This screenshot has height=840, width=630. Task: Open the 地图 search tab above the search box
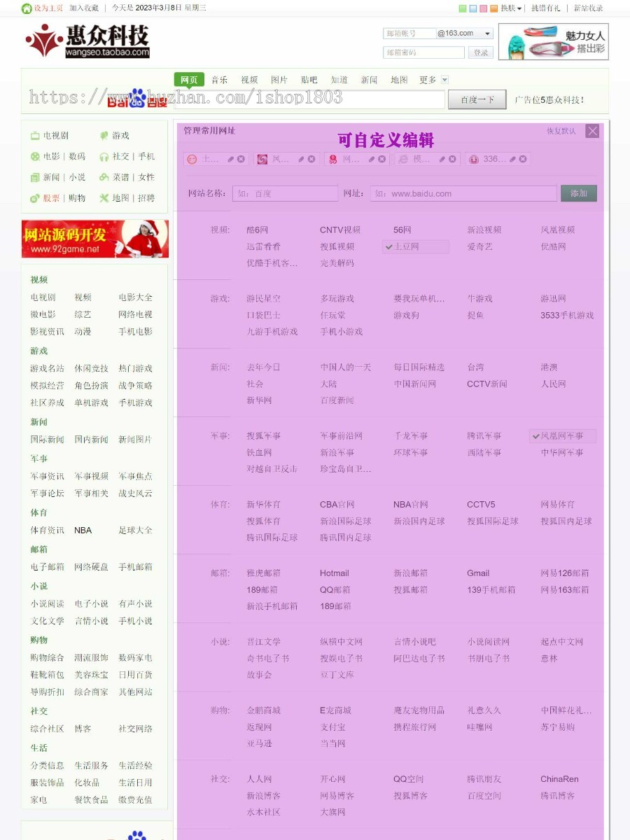399,80
